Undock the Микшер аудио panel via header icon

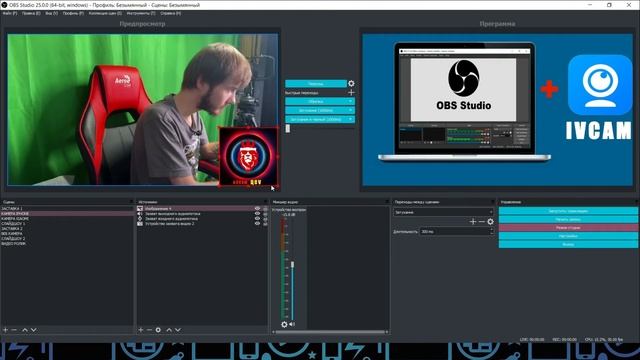coord(387,202)
